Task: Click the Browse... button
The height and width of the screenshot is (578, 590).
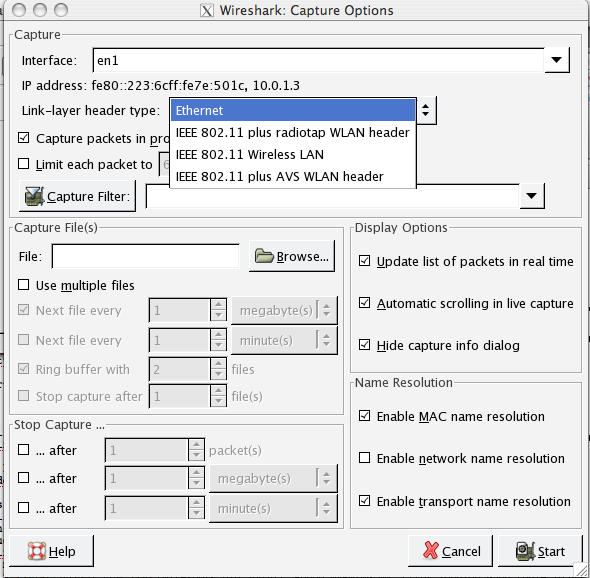Action: [292, 256]
